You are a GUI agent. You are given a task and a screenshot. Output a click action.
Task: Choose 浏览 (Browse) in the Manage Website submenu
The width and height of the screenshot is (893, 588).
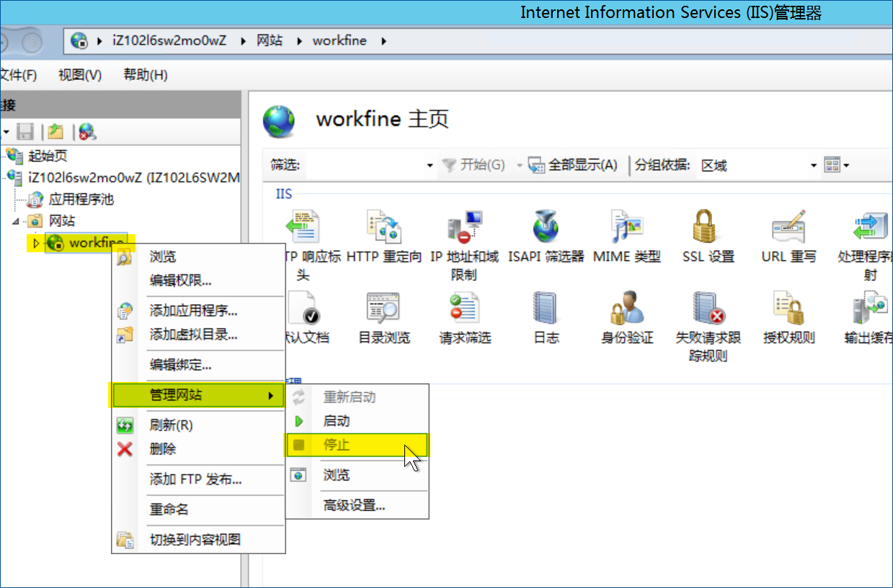point(357,475)
